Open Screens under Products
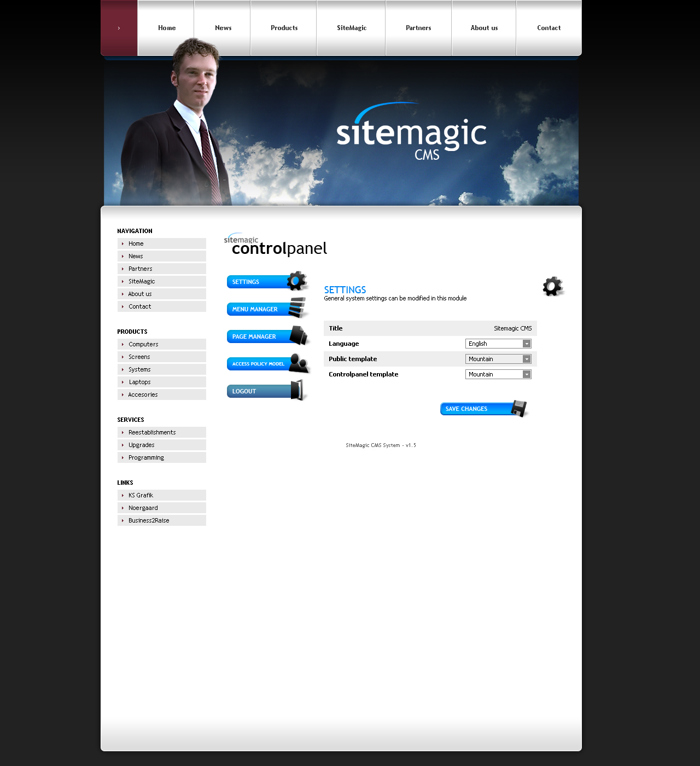The image size is (700, 766). (162, 357)
